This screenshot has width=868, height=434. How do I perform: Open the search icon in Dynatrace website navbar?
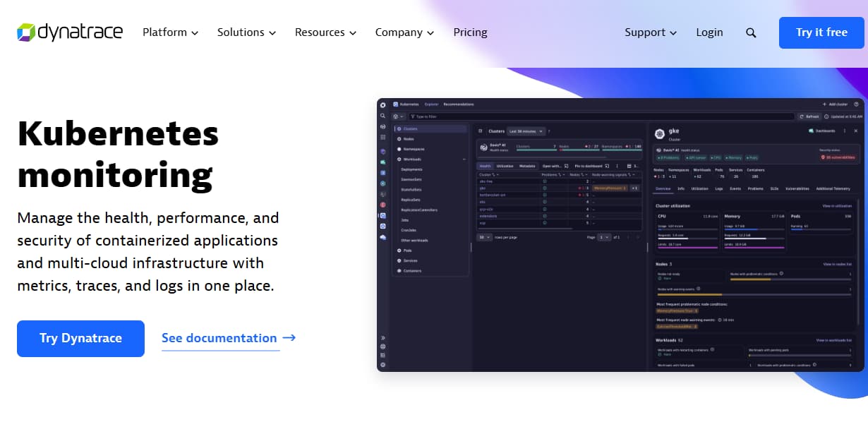(x=751, y=32)
